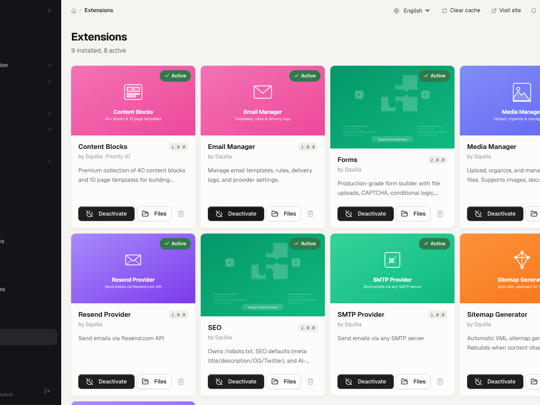Screen dimensions: 540x405
Task: Click the Clear cache button
Action: click(461, 11)
